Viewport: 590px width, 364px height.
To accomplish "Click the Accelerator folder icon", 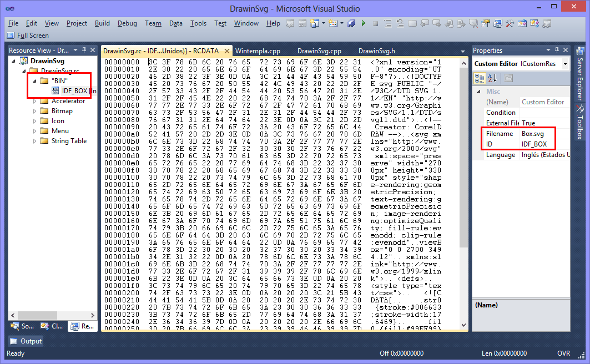I will 44,101.
